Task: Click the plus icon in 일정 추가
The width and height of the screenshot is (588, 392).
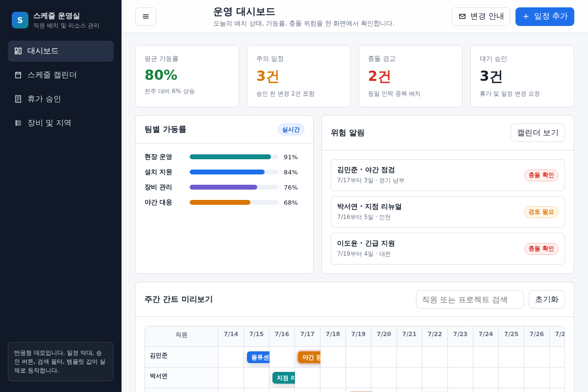Action: pyautogui.click(x=526, y=16)
